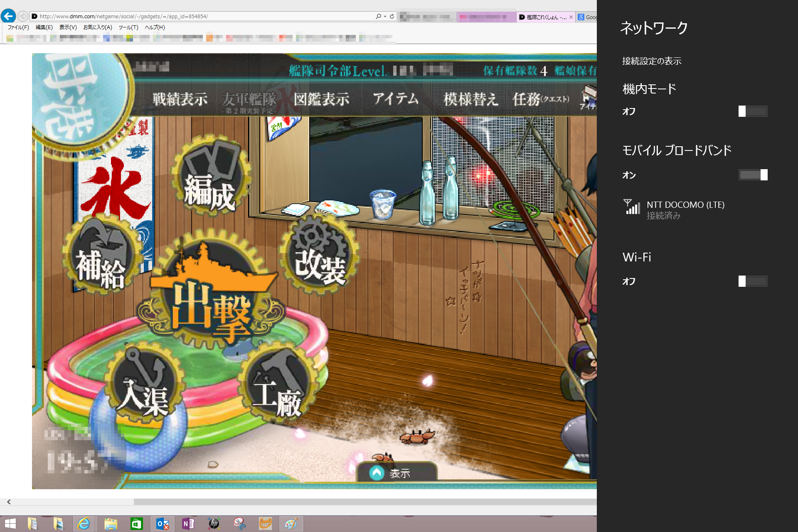Click 接続設定の表示 link
Screen dimensions: 798x532
click(x=651, y=61)
